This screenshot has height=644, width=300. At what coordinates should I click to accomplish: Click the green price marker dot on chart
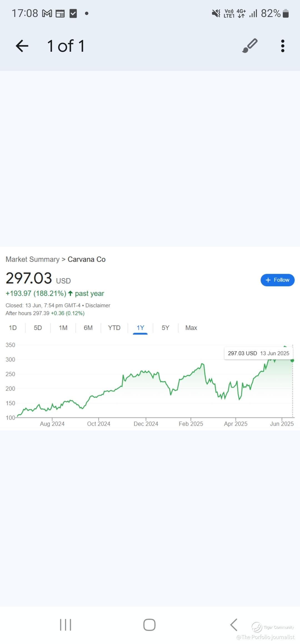(x=292, y=360)
